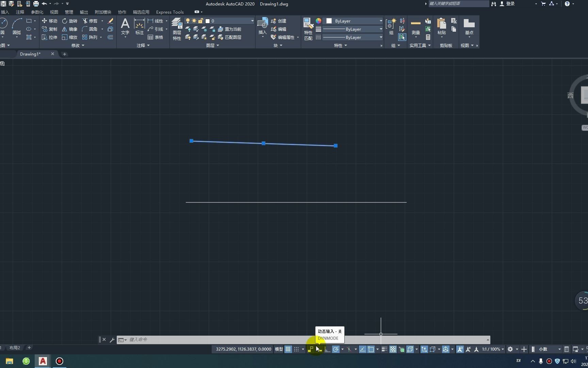Toggle snap mode in status bar
Image resolution: width=588 pixels, height=368 pixels.
point(296,349)
